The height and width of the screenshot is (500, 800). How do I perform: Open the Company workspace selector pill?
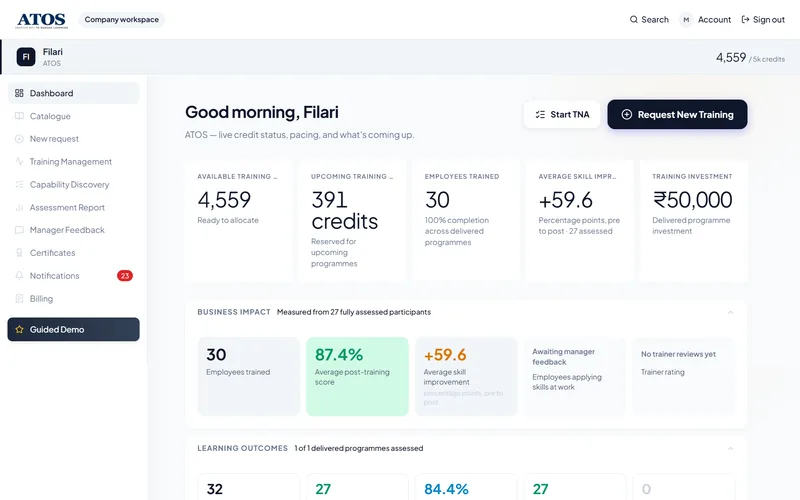121,19
